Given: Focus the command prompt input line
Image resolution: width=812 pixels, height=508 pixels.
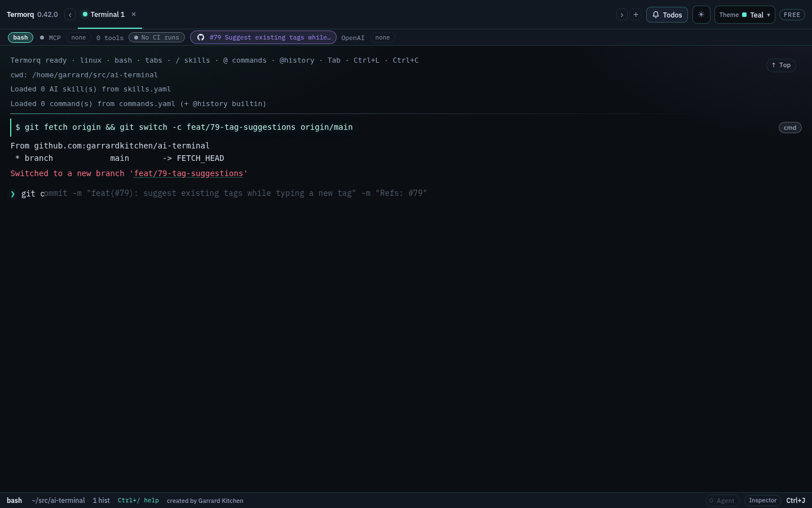Looking at the screenshot, I should pyautogui.click(x=406, y=194).
